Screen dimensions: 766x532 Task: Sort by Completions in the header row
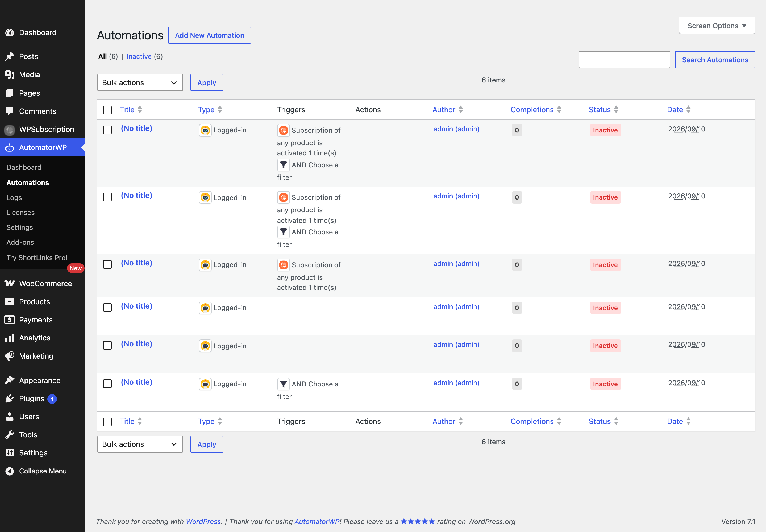(536, 110)
